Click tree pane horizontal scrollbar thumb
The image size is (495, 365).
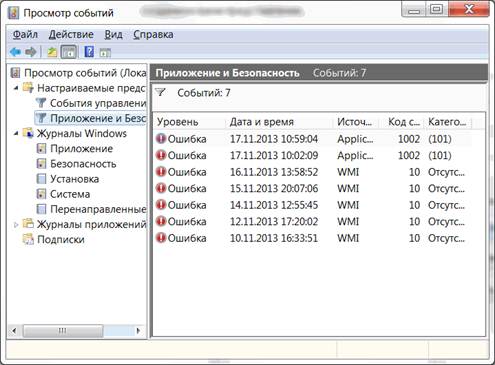[63, 331]
